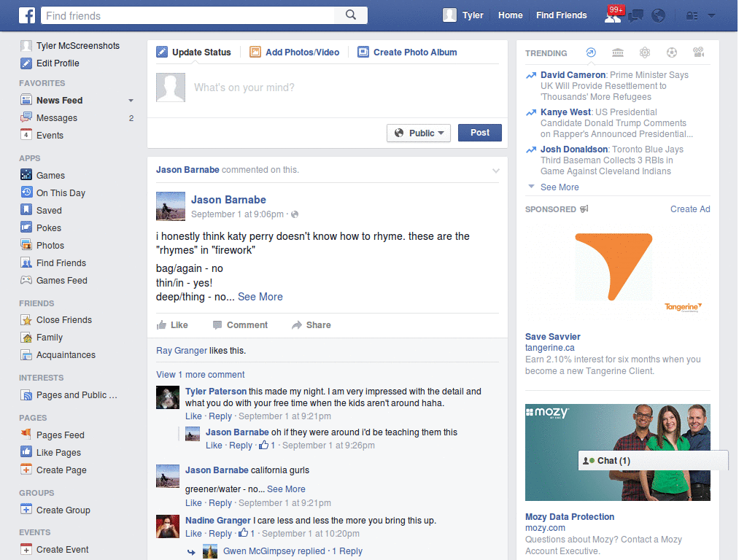The height and width of the screenshot is (560, 747).
Task: Expand See More on Jason's post text
Action: 260,297
